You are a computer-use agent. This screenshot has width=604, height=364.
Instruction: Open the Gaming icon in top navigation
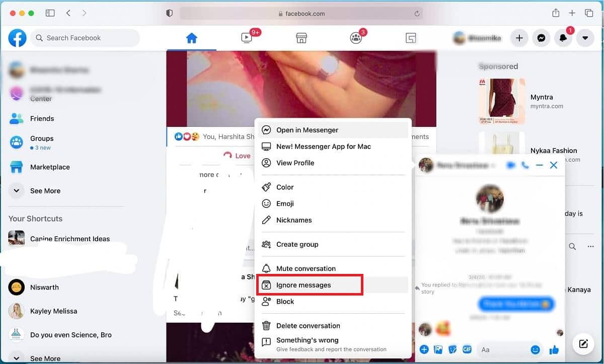[410, 38]
